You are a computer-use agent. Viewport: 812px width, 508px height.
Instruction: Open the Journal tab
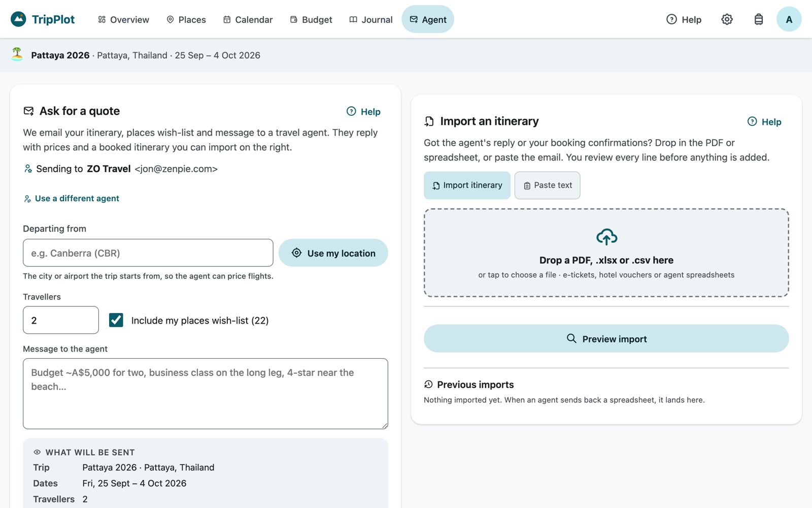(371, 19)
